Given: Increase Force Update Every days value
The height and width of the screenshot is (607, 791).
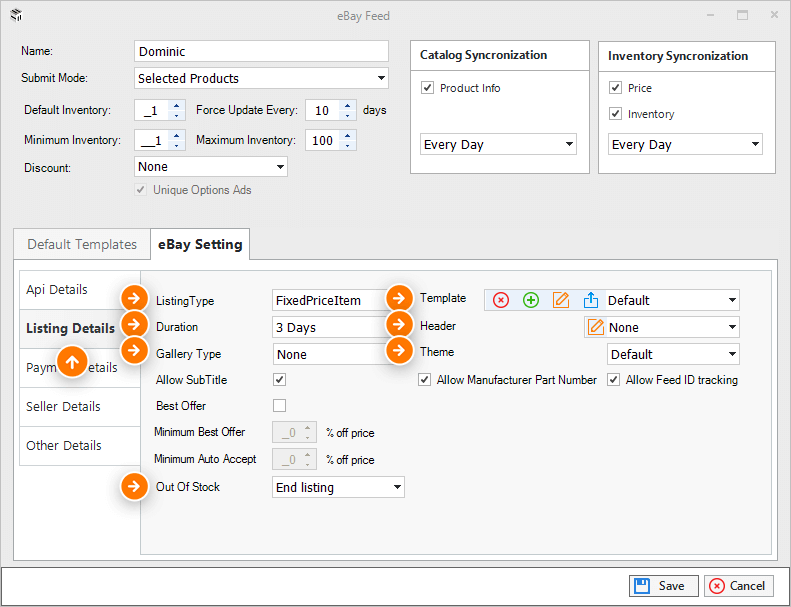Looking at the screenshot, I should coord(347,105).
